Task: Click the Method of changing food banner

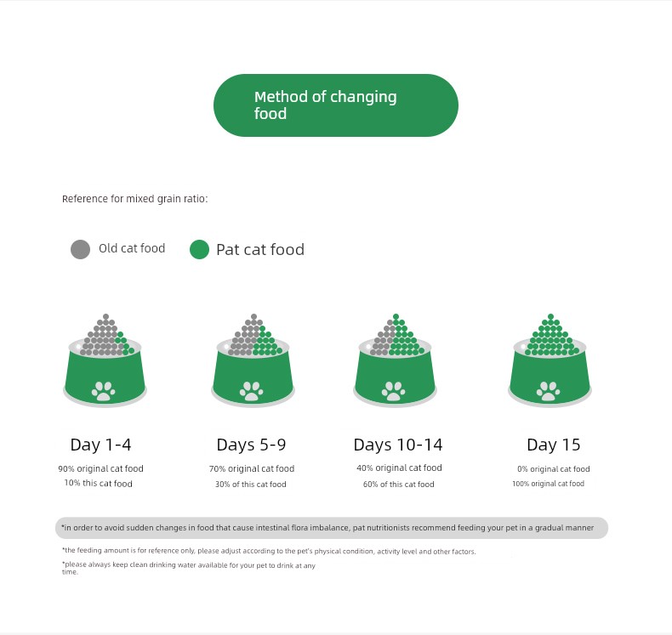Action: pyautogui.click(x=335, y=105)
